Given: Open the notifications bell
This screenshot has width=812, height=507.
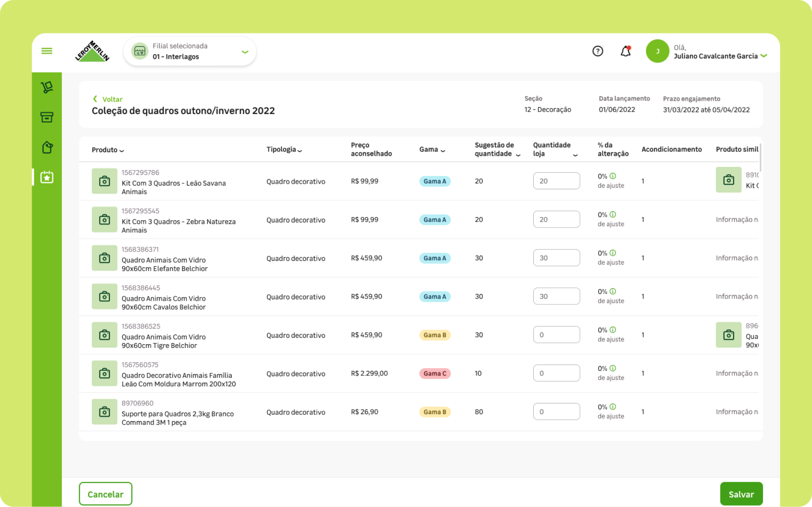Looking at the screenshot, I should pyautogui.click(x=626, y=51).
